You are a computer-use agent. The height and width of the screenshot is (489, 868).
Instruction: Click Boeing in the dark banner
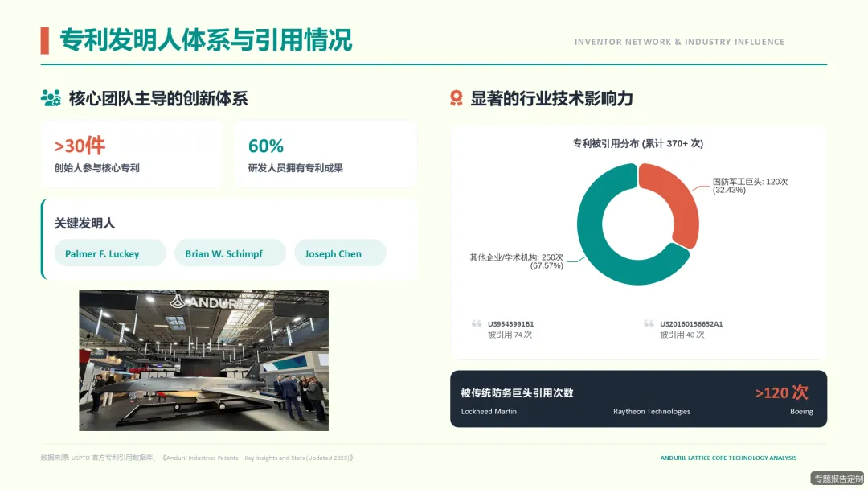(x=801, y=412)
